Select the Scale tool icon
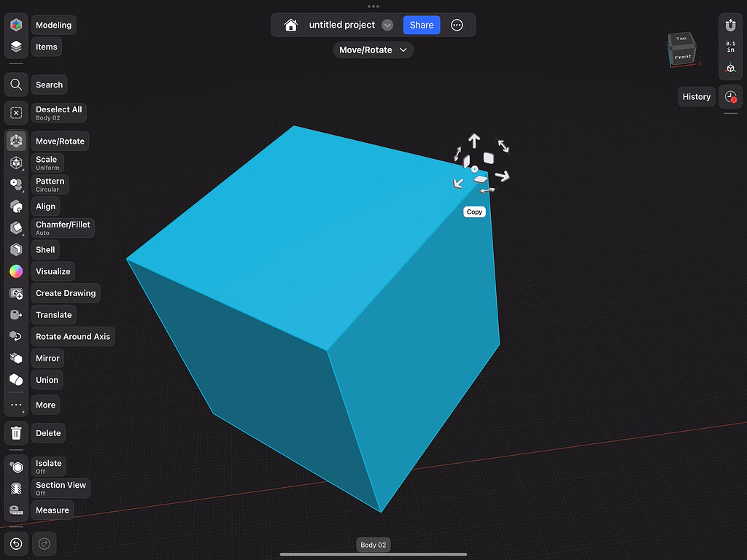This screenshot has height=560, width=747. click(x=15, y=163)
